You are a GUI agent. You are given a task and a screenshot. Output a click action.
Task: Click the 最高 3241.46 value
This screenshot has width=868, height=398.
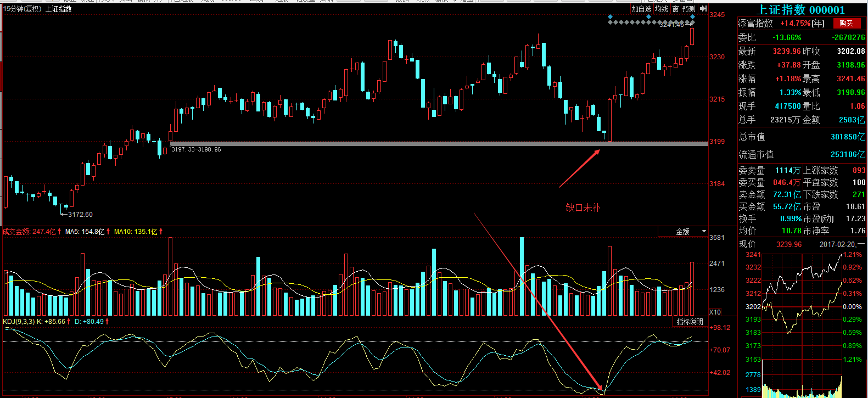(x=851, y=79)
